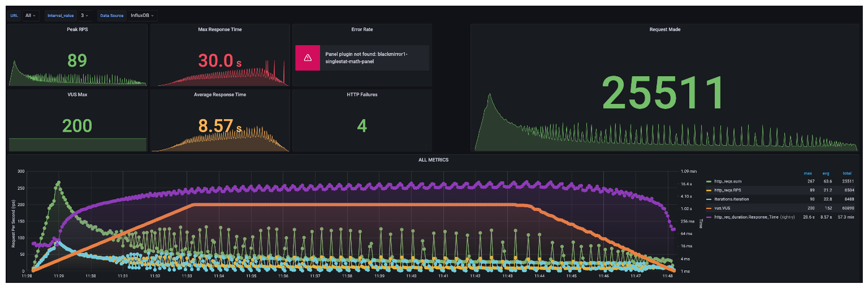The height and width of the screenshot is (288, 868).
Task: Click the purple Response_Time legend color marker
Action: [x=710, y=217]
